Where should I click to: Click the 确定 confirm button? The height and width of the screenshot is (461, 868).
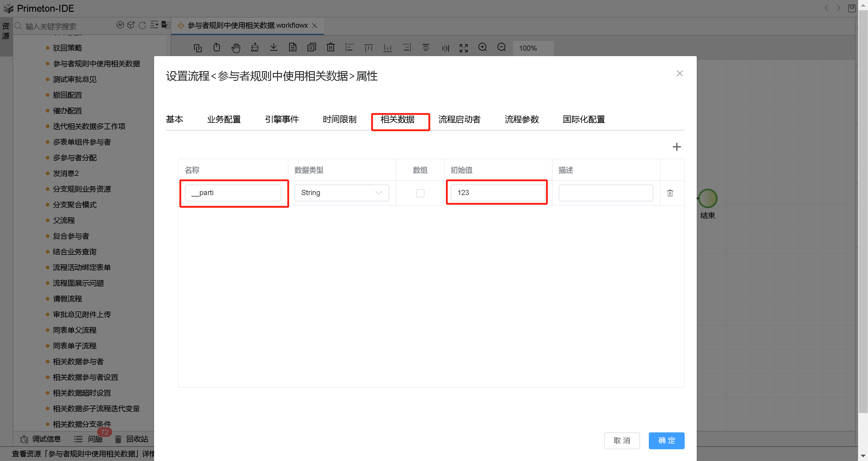point(666,440)
